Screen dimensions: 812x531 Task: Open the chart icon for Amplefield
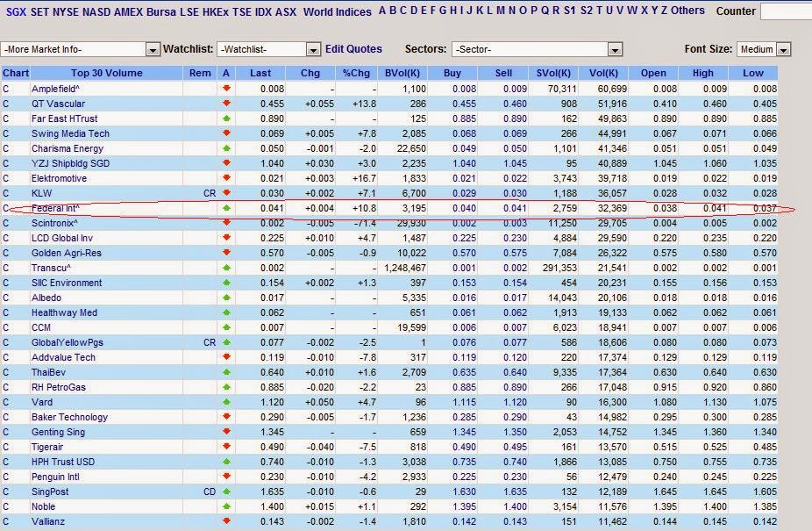5,89
